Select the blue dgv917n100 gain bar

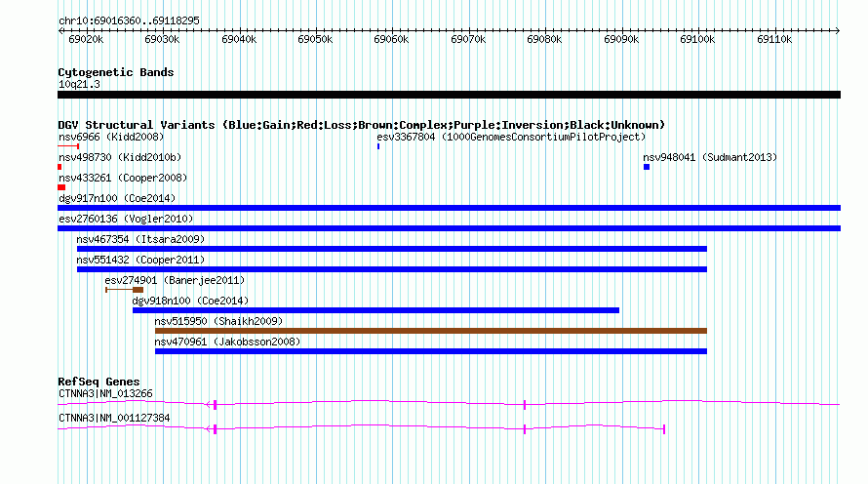(x=449, y=208)
